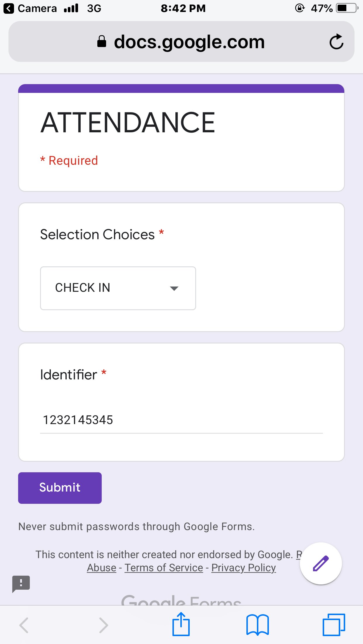Open the Report Abuse link
363x644 pixels.
101,567
